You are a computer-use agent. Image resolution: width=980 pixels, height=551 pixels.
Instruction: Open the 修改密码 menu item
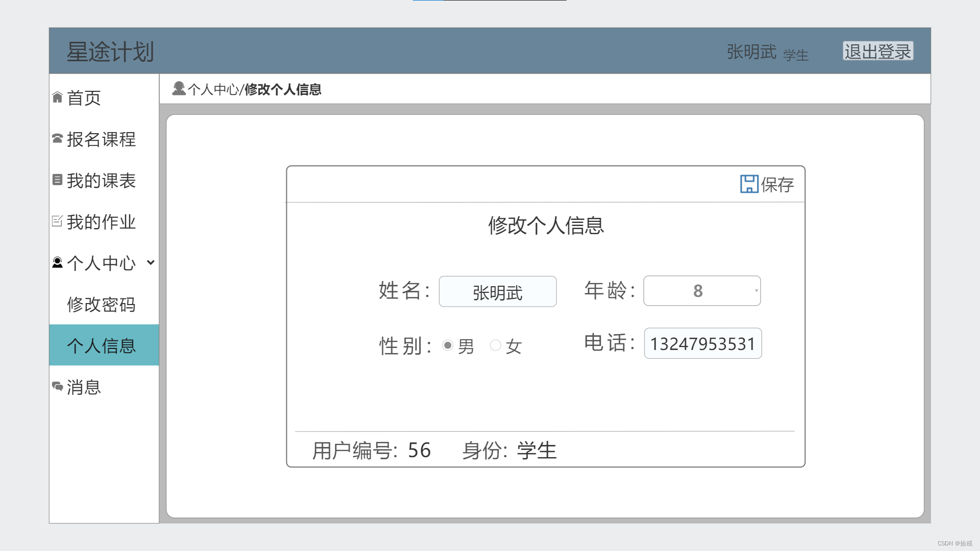[x=101, y=305]
